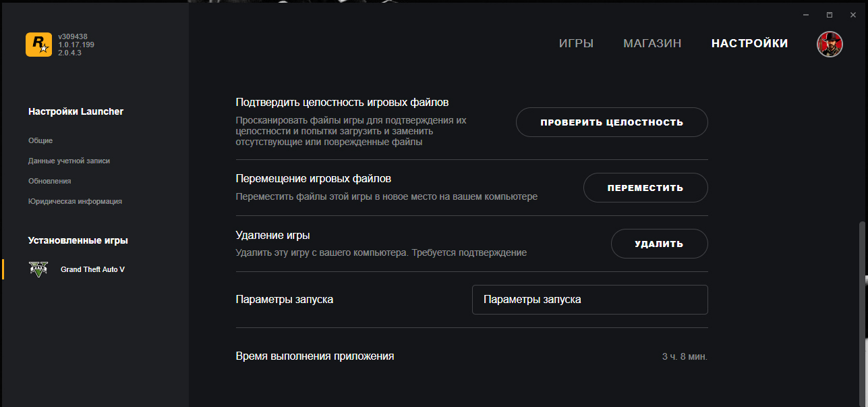Click the playtime value 3 ч. 8 мин.
This screenshot has height=407, width=868.
tap(685, 356)
